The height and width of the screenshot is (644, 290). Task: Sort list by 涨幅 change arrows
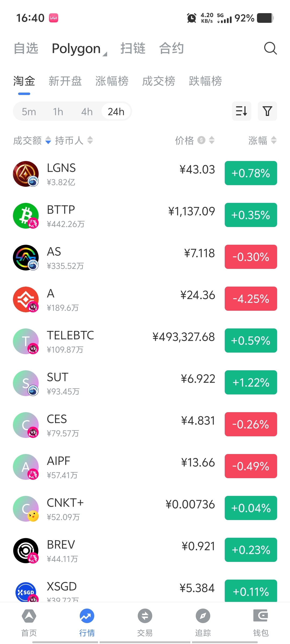pos(274,140)
